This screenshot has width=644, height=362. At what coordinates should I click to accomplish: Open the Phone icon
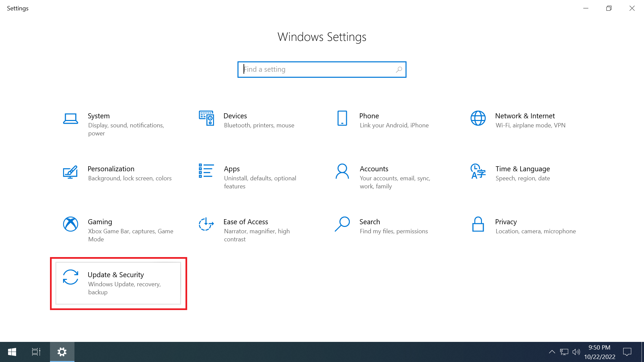(x=342, y=118)
